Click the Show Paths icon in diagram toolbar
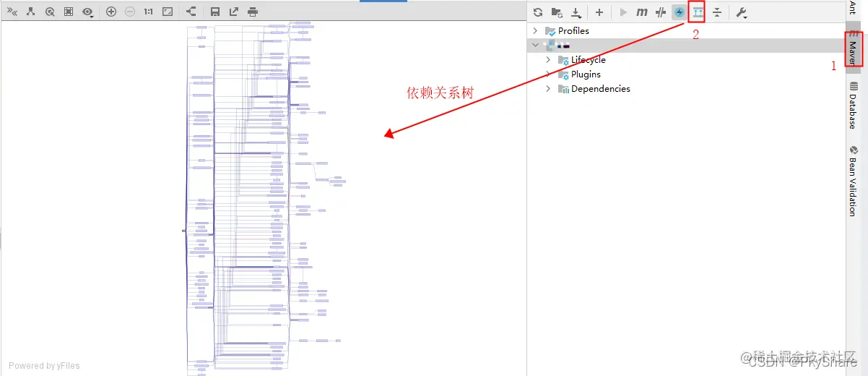Viewport: 868px width, 376px height. 12,12
